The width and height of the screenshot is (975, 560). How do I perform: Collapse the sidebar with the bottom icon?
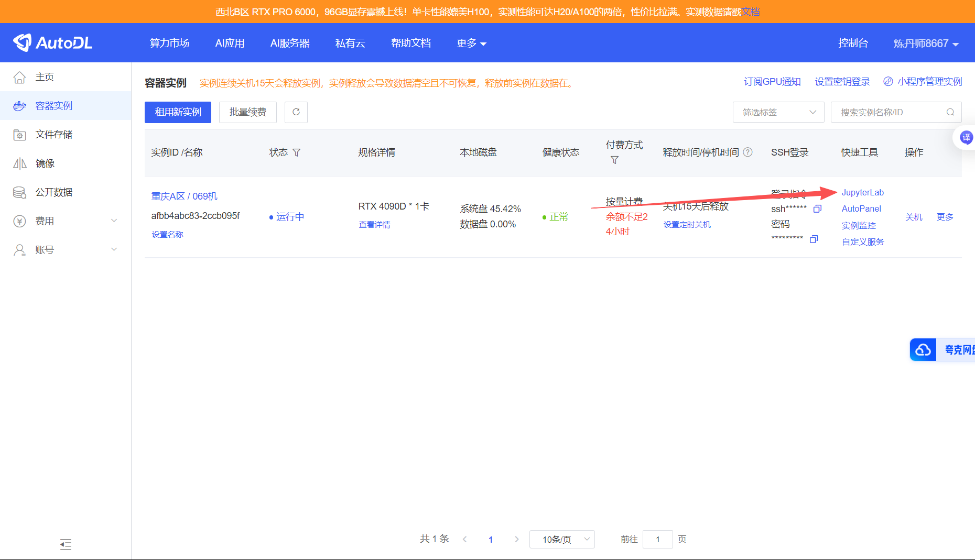66,544
